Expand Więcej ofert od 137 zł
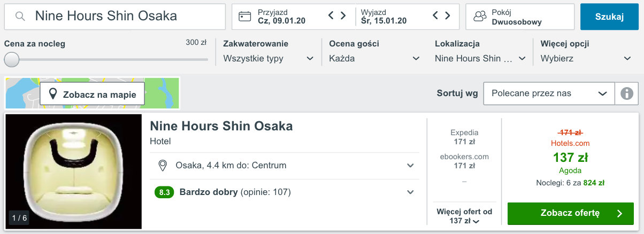644x234 pixels. pyautogui.click(x=464, y=216)
